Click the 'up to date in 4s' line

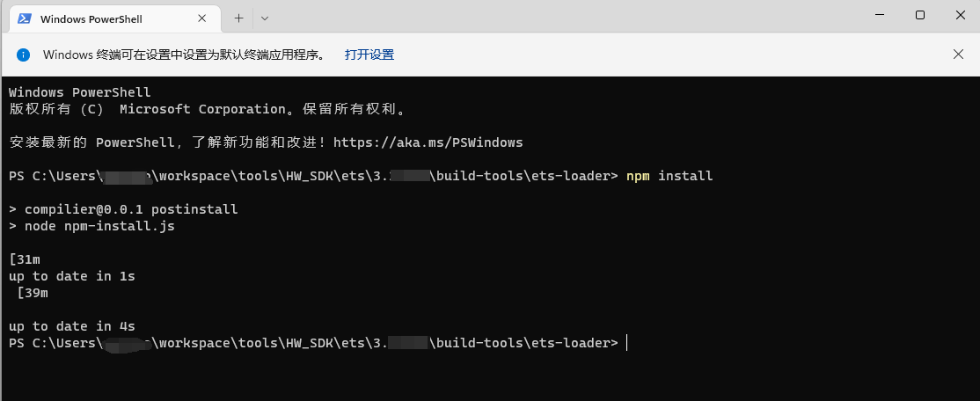(72, 326)
